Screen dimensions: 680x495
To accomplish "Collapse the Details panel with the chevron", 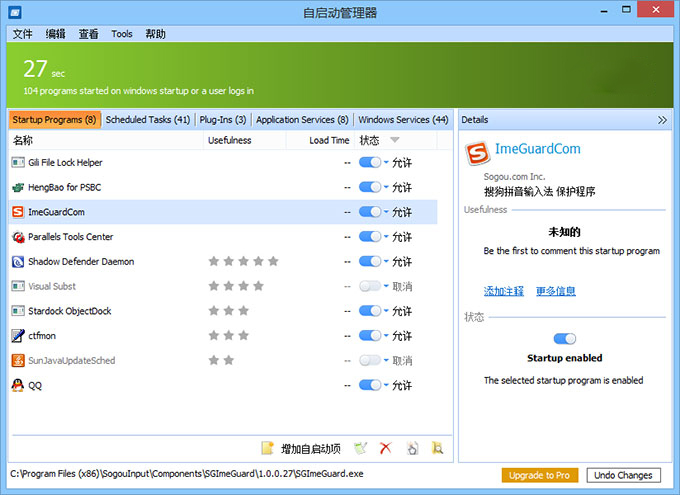I will coord(662,120).
